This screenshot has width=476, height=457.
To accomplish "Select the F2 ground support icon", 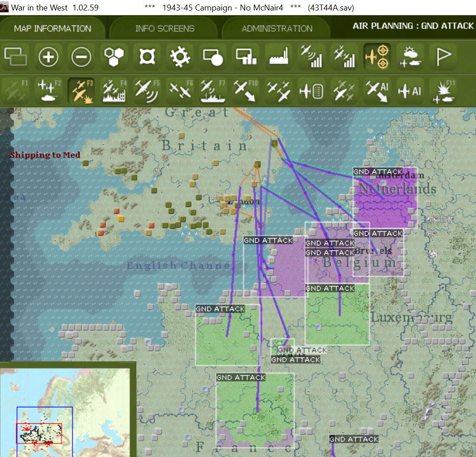I will click(x=48, y=91).
